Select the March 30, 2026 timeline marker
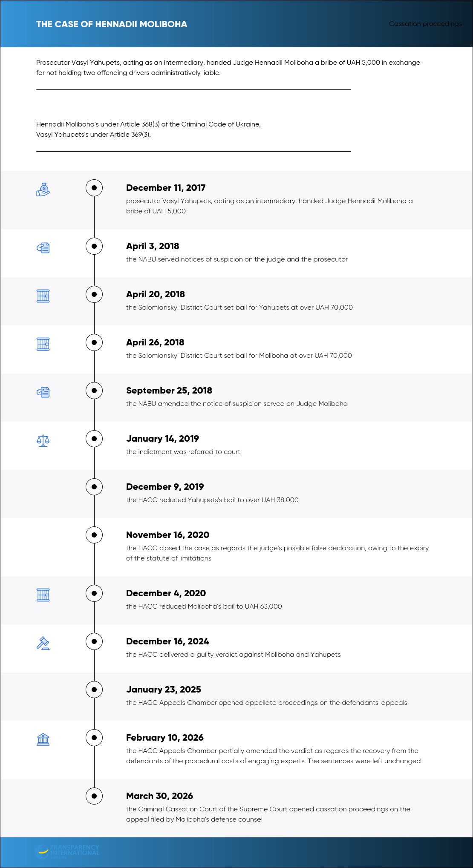 (94, 796)
